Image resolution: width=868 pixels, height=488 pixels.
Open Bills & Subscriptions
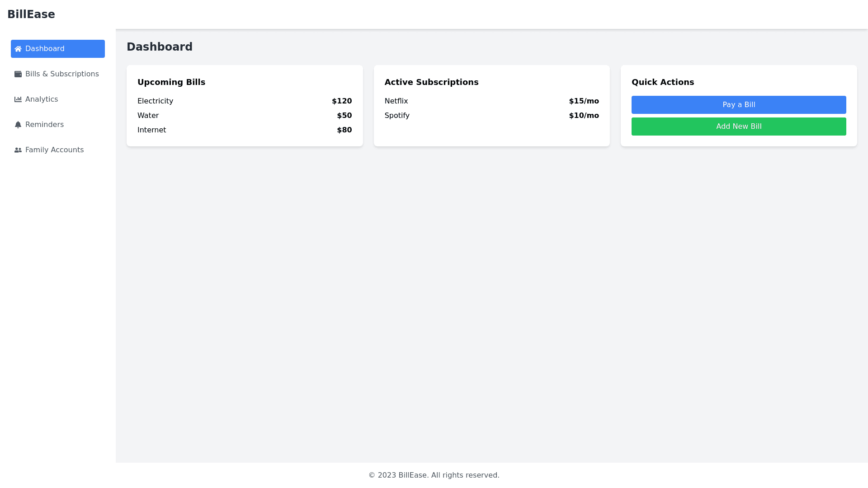coord(62,74)
